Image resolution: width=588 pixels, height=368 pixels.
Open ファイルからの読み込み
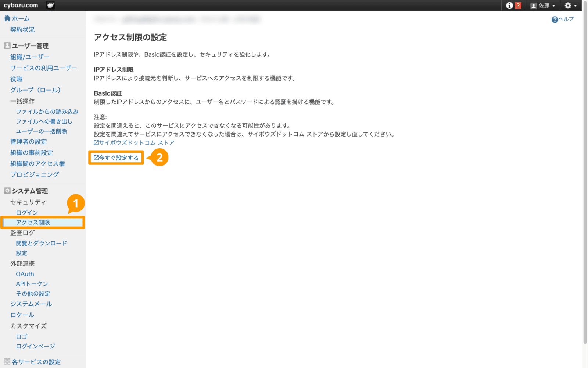click(47, 112)
